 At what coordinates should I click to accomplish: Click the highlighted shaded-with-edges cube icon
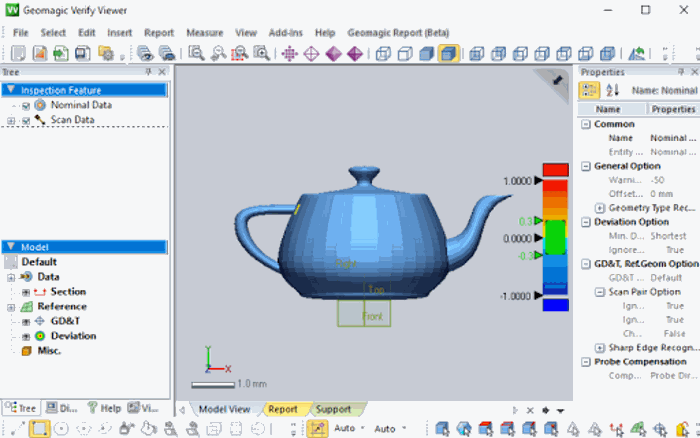click(449, 54)
